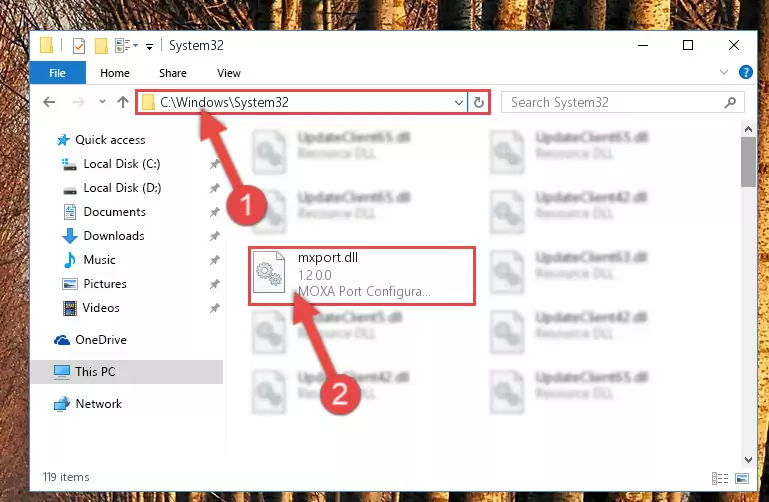Open the Downloads folder in the sidebar
The width and height of the screenshot is (769, 502).
click(104, 236)
